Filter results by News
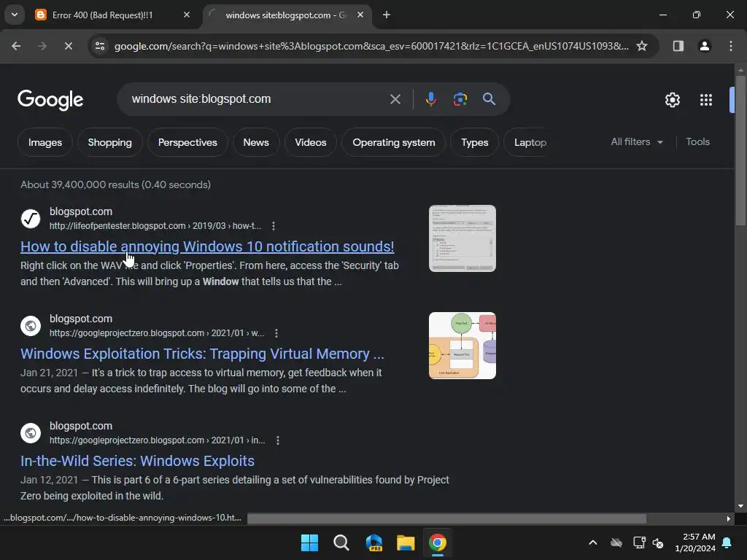The image size is (747, 560). click(x=256, y=142)
